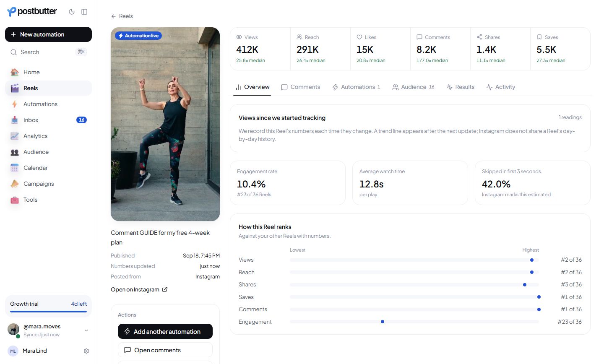
Task: Expand the @mara.moves account switcher chevron
Action: click(x=86, y=330)
